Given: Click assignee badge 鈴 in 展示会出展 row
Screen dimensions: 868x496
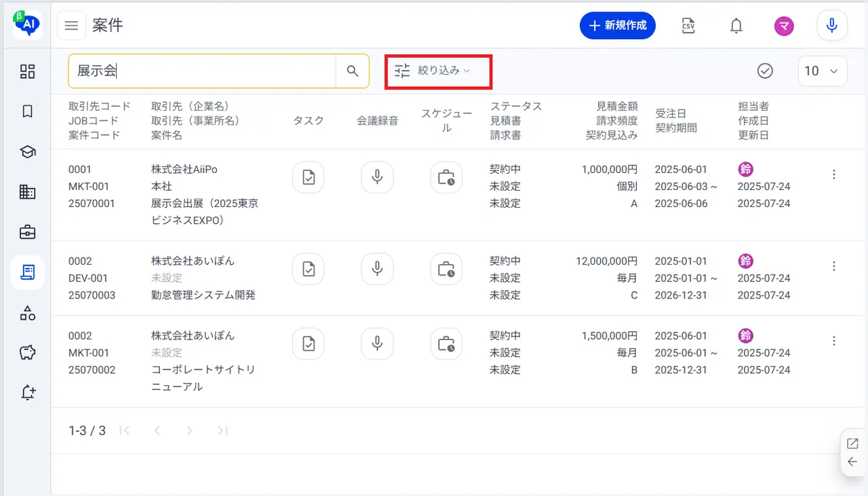Looking at the screenshot, I should tap(745, 169).
